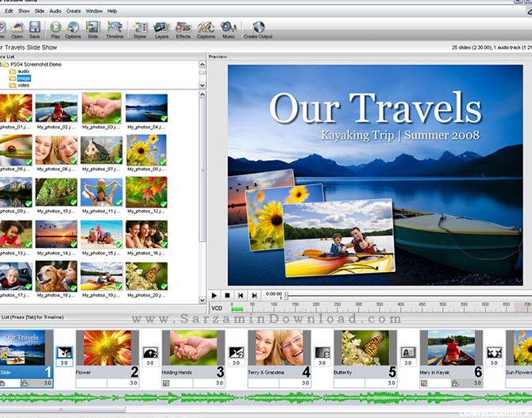Screen dimensions: 532x418
Task: Click the Create Output disc icon
Action: pos(258,29)
